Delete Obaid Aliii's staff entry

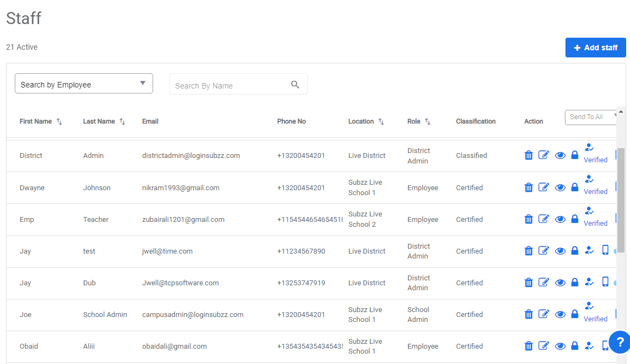point(528,345)
